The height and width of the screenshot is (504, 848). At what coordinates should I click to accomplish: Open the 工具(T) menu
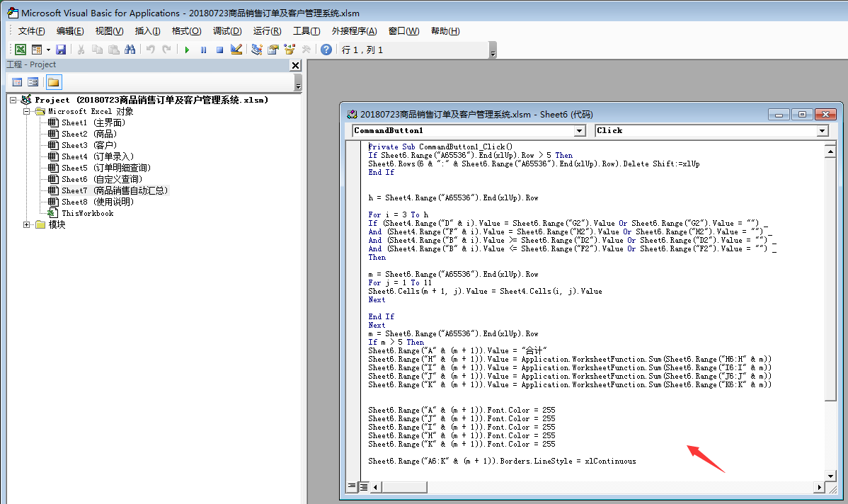click(x=306, y=31)
